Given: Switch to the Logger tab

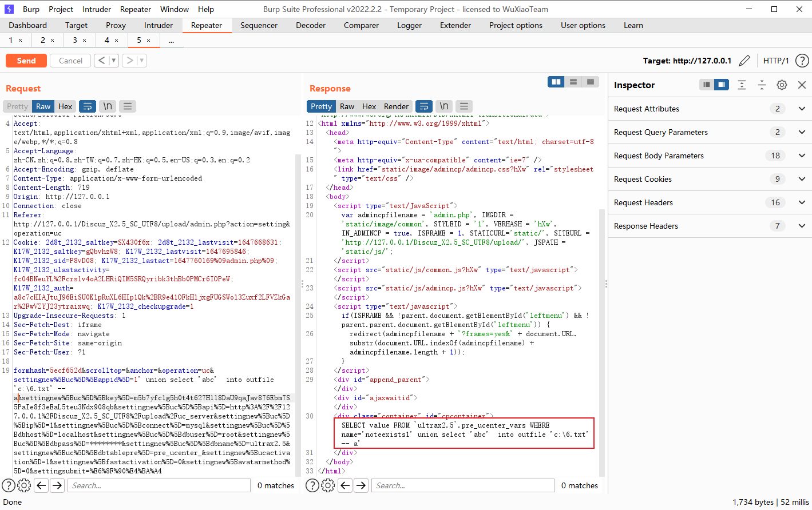Looking at the screenshot, I should [409, 25].
